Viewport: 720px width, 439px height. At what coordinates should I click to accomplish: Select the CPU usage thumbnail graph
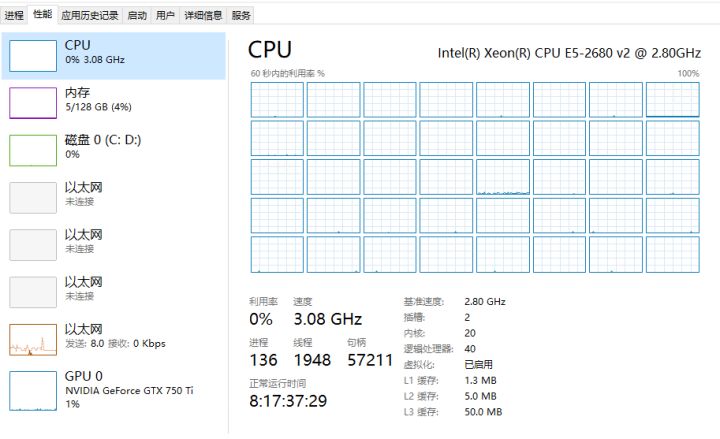pyautogui.click(x=33, y=56)
